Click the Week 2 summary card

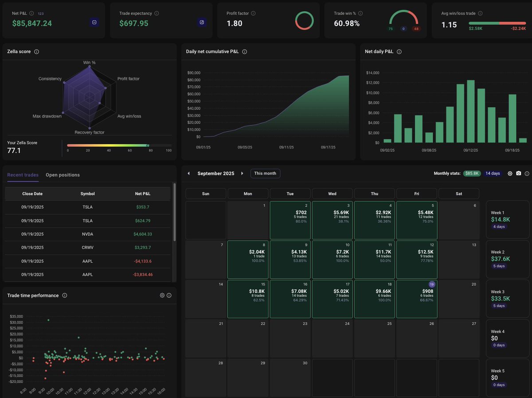tap(508, 259)
